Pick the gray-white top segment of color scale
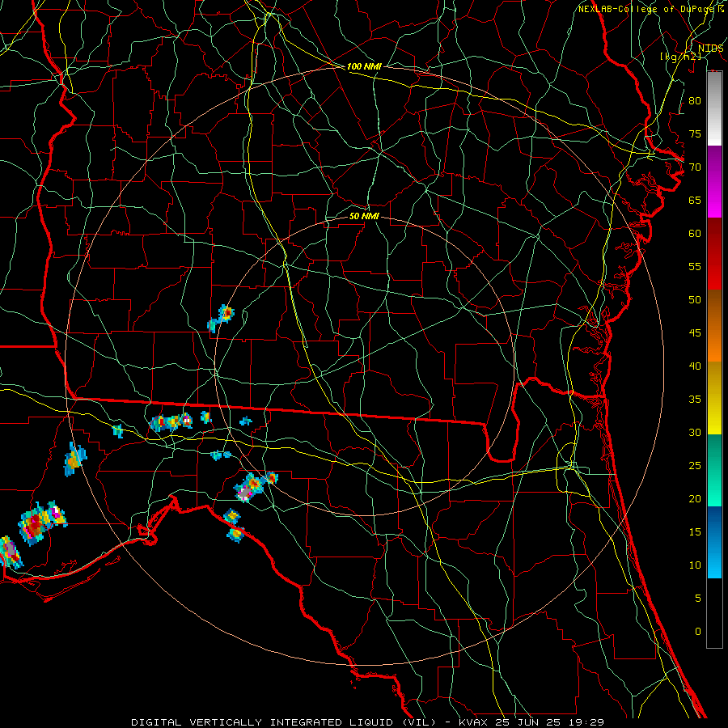The image size is (728, 728). point(714,108)
